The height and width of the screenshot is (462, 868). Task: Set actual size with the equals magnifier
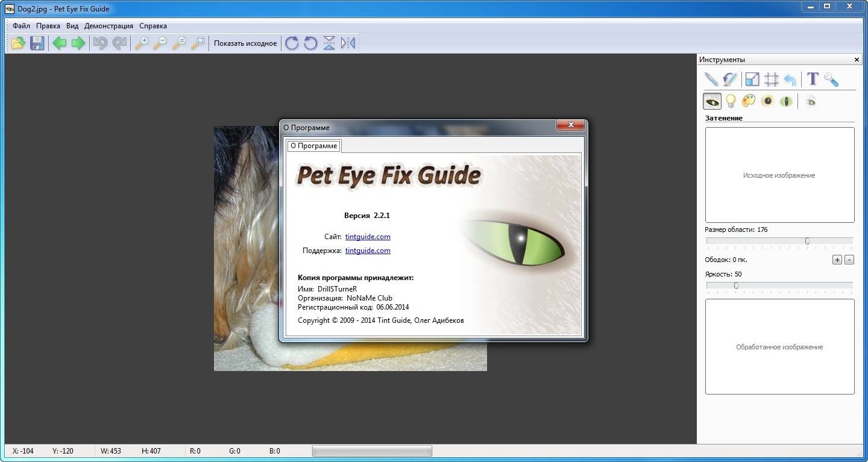click(179, 43)
